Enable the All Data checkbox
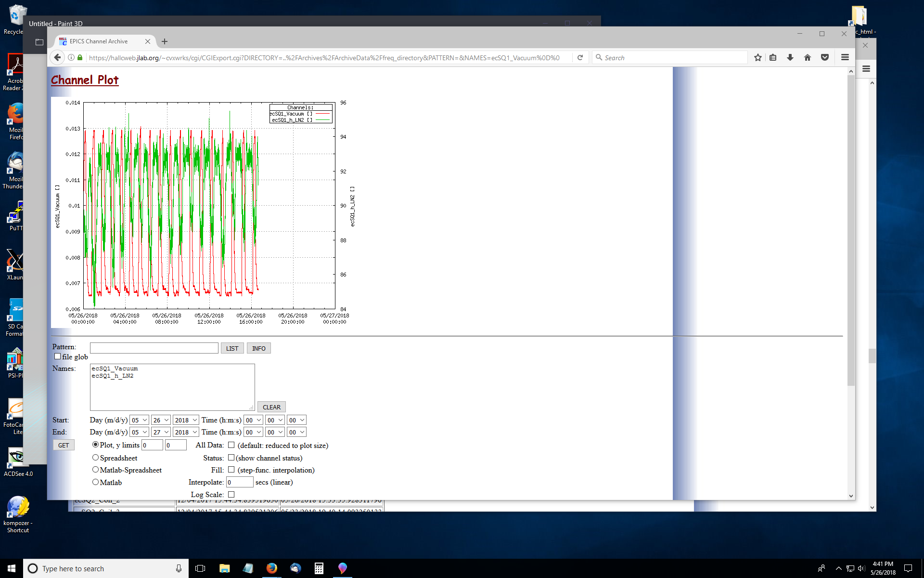The image size is (924, 578). point(231,445)
